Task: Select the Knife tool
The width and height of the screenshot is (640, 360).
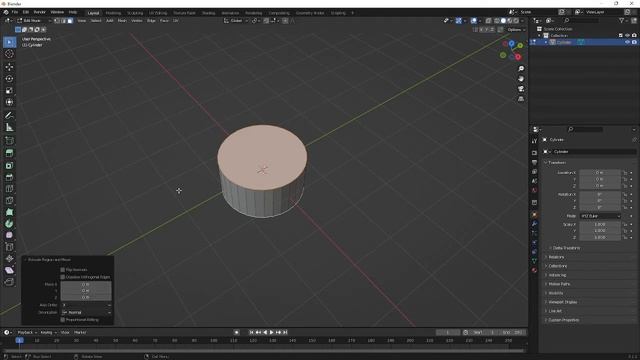Action: point(9,200)
